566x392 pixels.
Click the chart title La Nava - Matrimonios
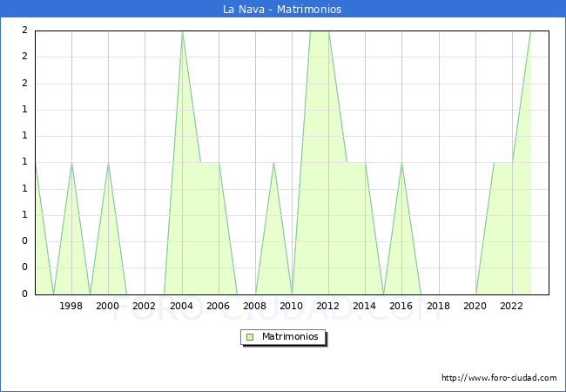[x=282, y=9]
